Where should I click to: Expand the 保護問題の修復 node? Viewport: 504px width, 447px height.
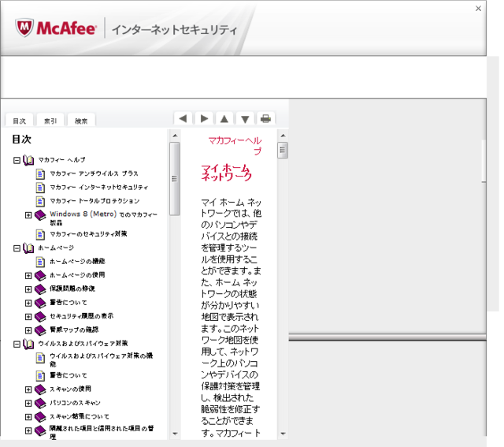(28, 289)
